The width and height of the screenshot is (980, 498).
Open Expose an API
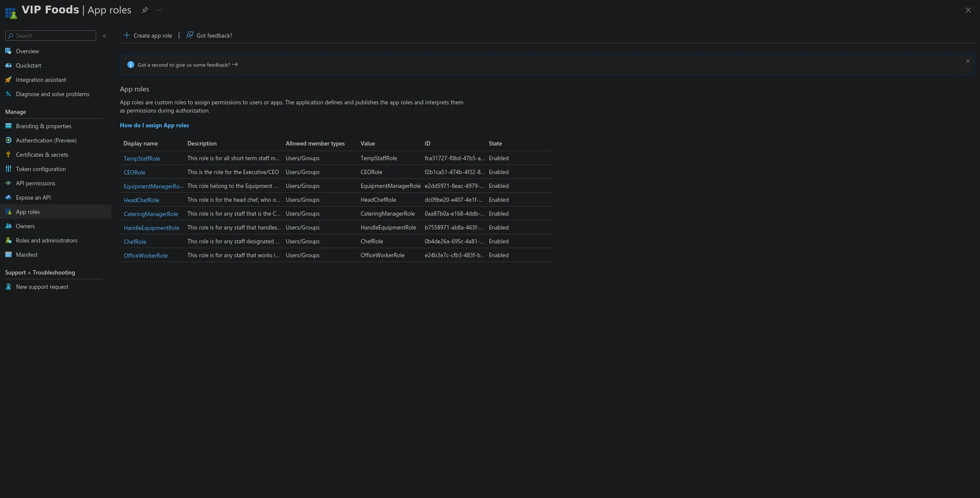pyautogui.click(x=33, y=197)
